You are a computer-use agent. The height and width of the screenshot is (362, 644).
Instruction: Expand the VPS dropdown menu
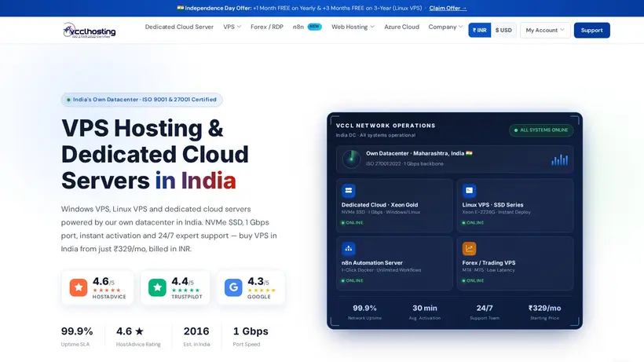[x=232, y=27]
